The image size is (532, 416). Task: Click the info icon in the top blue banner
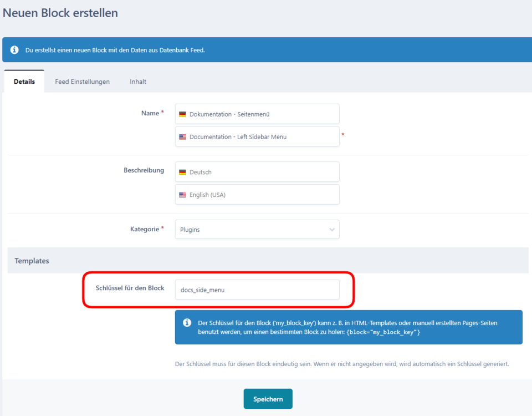14,49
